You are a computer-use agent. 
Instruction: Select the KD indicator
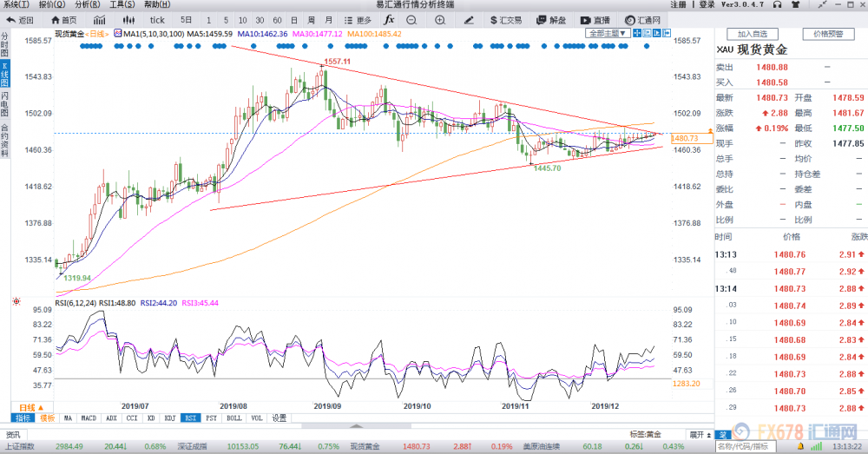(x=150, y=418)
